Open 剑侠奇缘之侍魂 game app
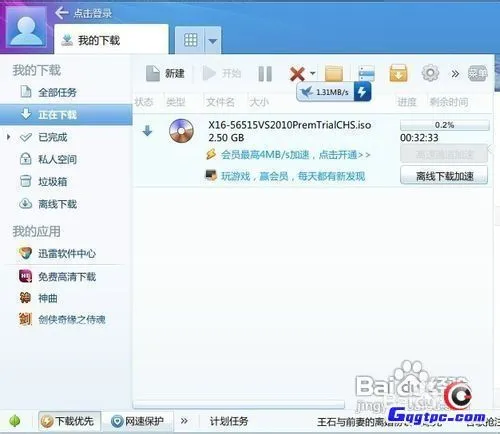The height and width of the screenshot is (434, 500). click(x=71, y=319)
